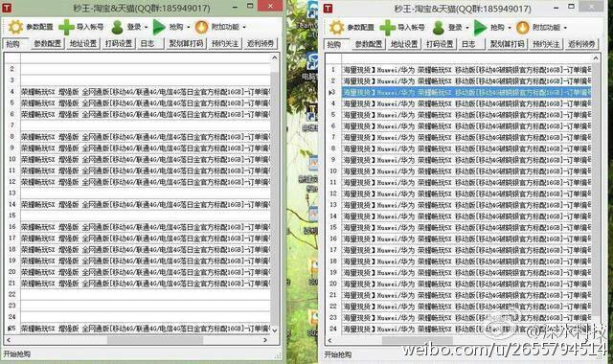Click scroll-down arrow in left window list

click(275, 330)
